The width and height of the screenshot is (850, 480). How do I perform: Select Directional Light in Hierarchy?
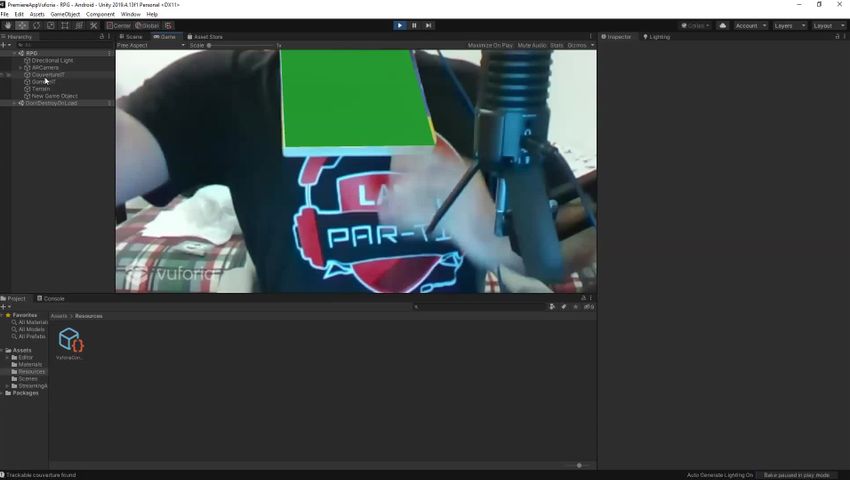click(52, 61)
